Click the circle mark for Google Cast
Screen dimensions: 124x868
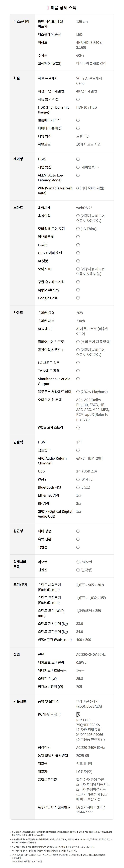click(x=78, y=298)
